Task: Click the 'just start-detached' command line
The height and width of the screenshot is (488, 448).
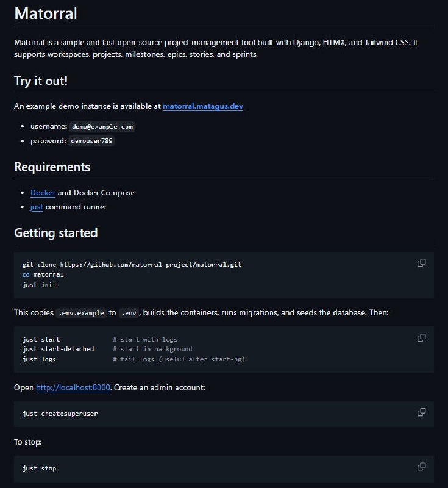Action: point(59,350)
